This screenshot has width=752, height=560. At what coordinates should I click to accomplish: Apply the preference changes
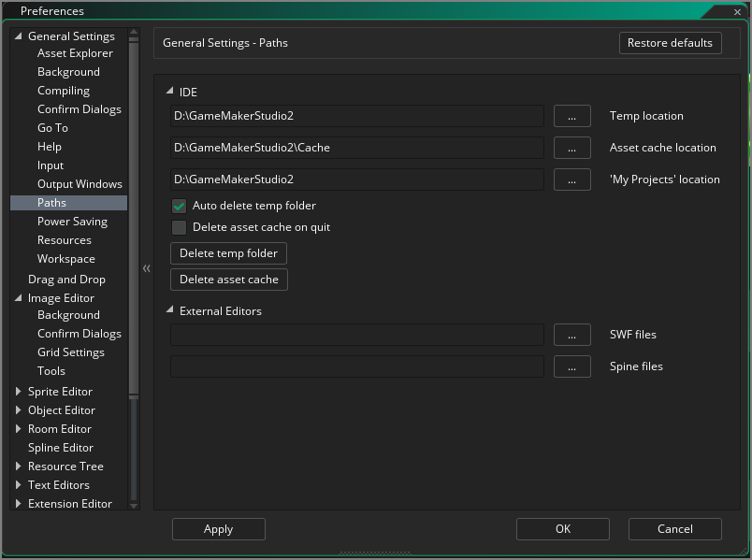click(218, 529)
